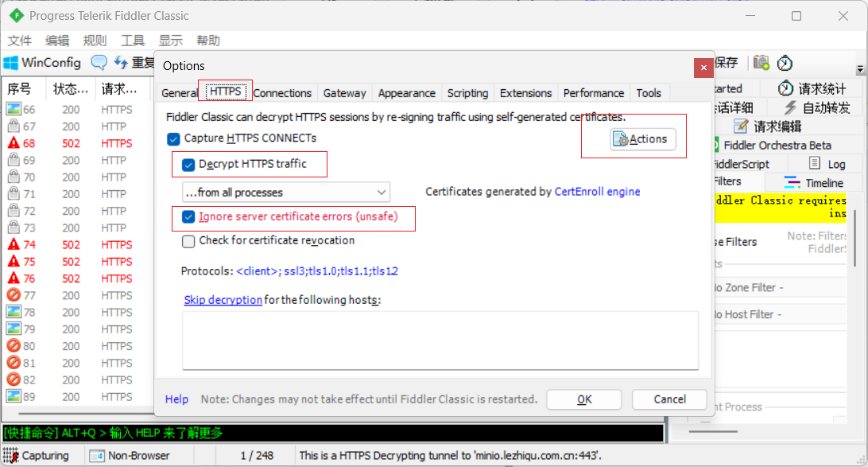Viewport: 868px width, 467px height.
Task: Click the Skip decryption link
Action: pos(223,300)
